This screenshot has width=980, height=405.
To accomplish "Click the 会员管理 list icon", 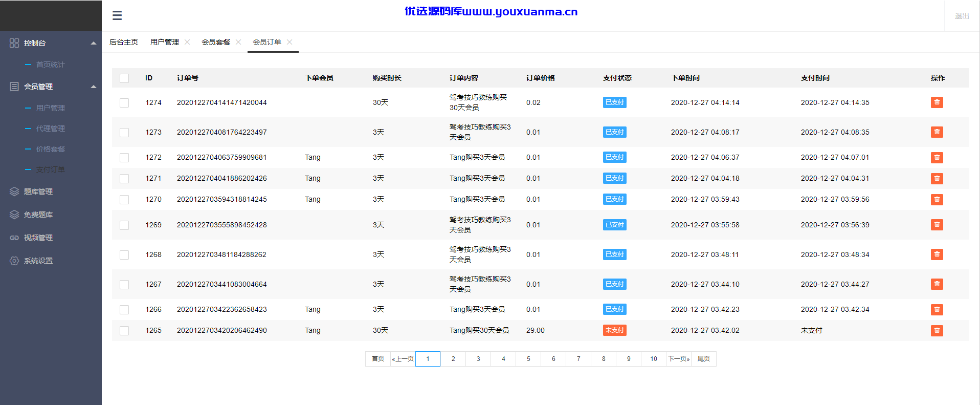I will pos(14,87).
